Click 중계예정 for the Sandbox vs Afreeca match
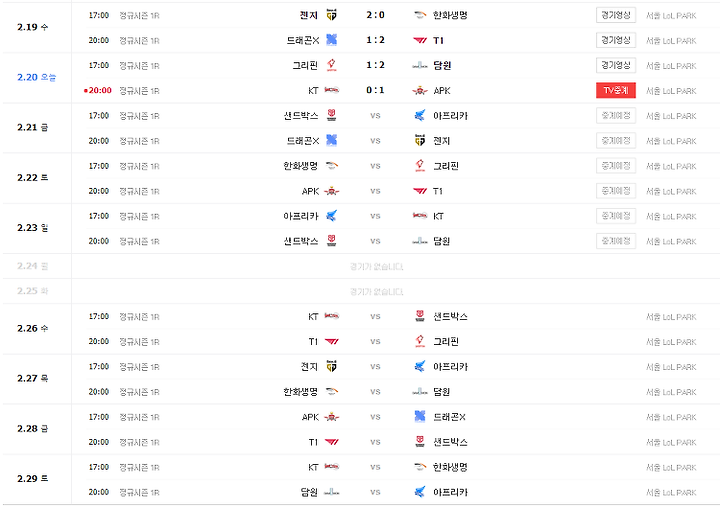This screenshot has width=720, height=507. 616,116
